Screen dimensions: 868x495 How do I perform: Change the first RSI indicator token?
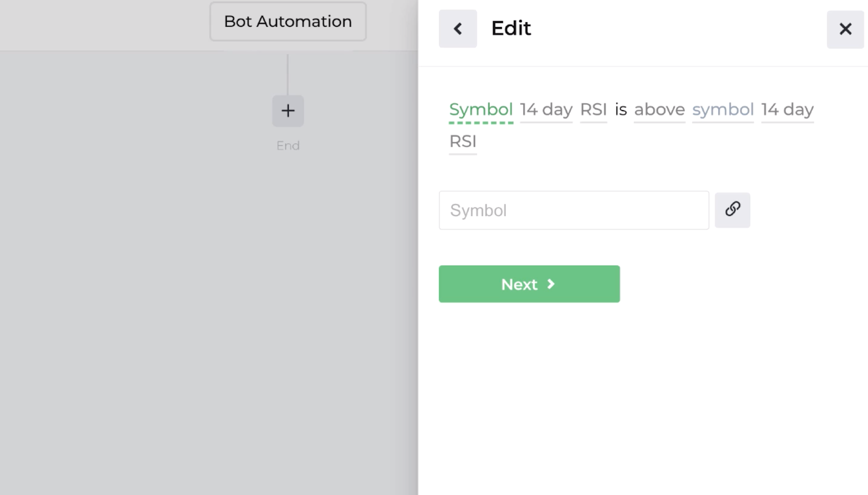point(593,110)
